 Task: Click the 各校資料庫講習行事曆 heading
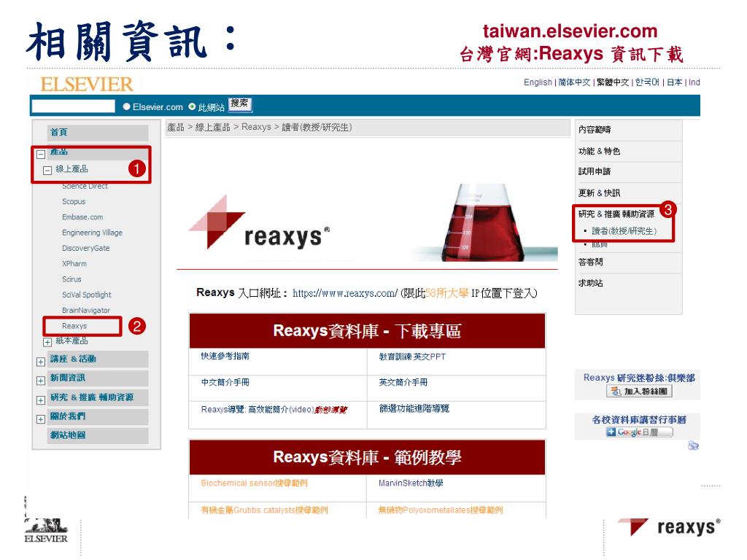point(639,420)
